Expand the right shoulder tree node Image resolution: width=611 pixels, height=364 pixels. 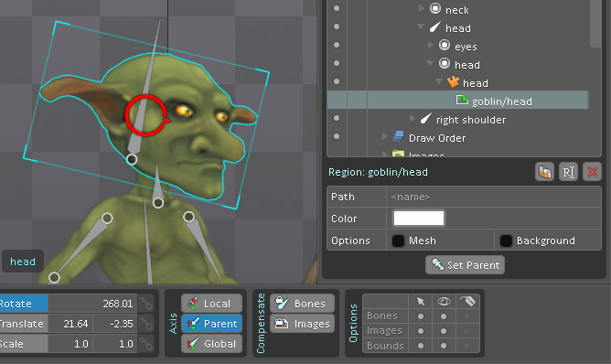coord(412,118)
